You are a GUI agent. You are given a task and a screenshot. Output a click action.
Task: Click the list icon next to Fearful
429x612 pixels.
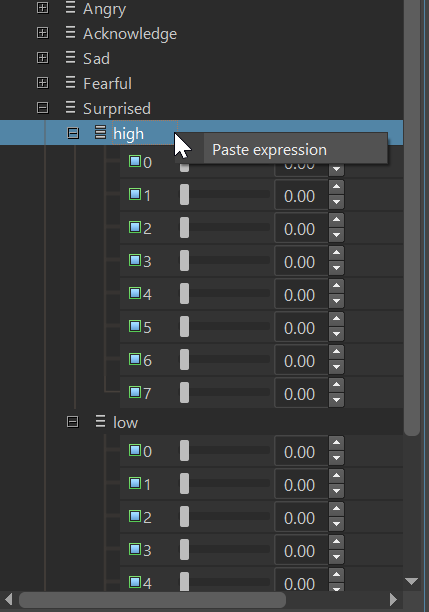(x=70, y=82)
